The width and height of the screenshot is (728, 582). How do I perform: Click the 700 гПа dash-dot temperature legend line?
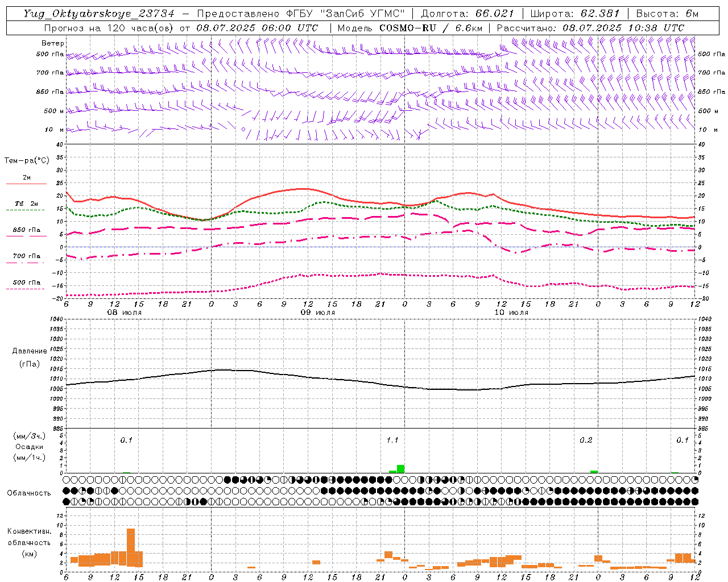click(26, 263)
